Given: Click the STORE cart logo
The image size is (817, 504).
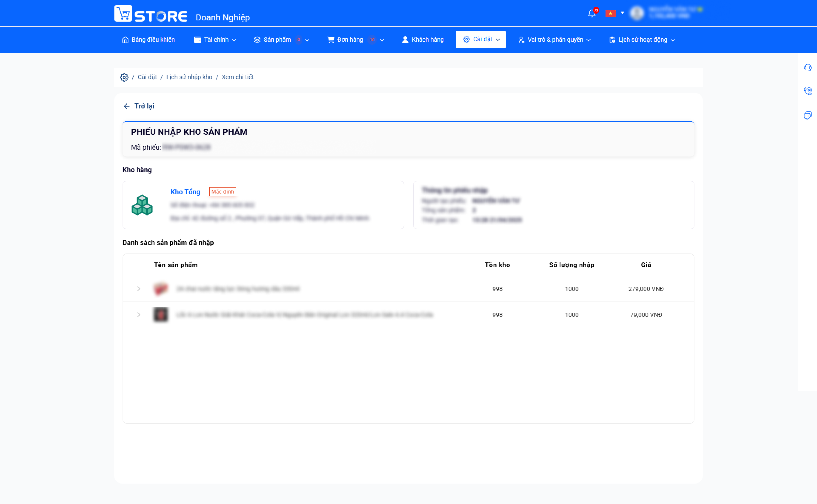Looking at the screenshot, I should 151,14.
